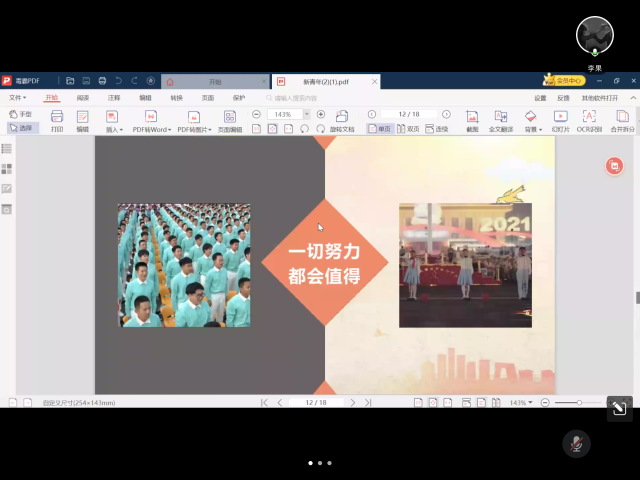Click the OCR识别 icon
This screenshot has width=640, height=480.
pos(589,120)
